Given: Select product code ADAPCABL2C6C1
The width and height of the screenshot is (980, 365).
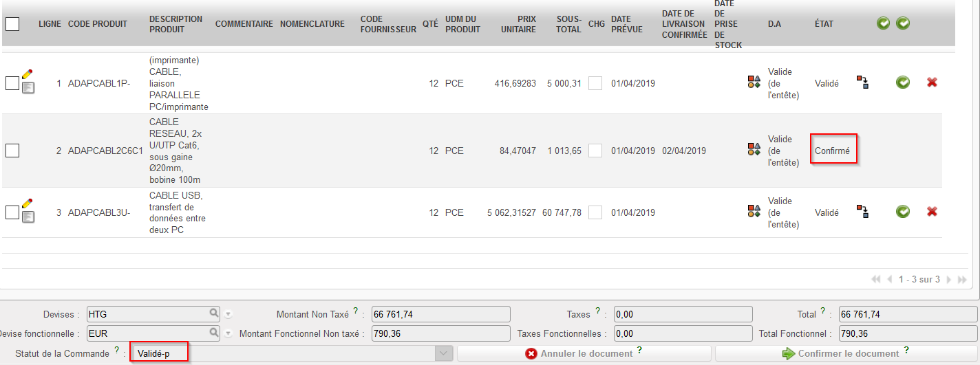Looking at the screenshot, I should coord(105,151).
